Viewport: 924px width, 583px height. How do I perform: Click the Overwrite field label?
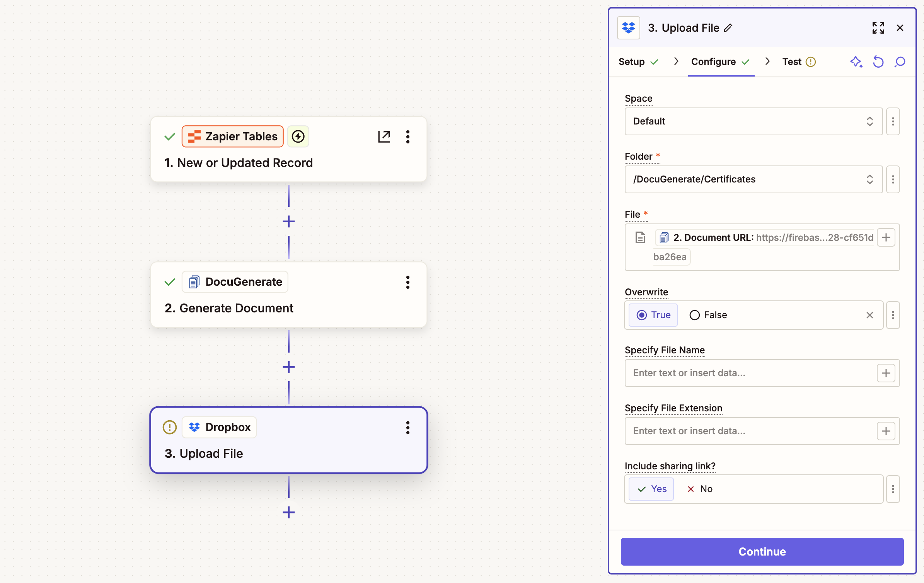pos(646,292)
